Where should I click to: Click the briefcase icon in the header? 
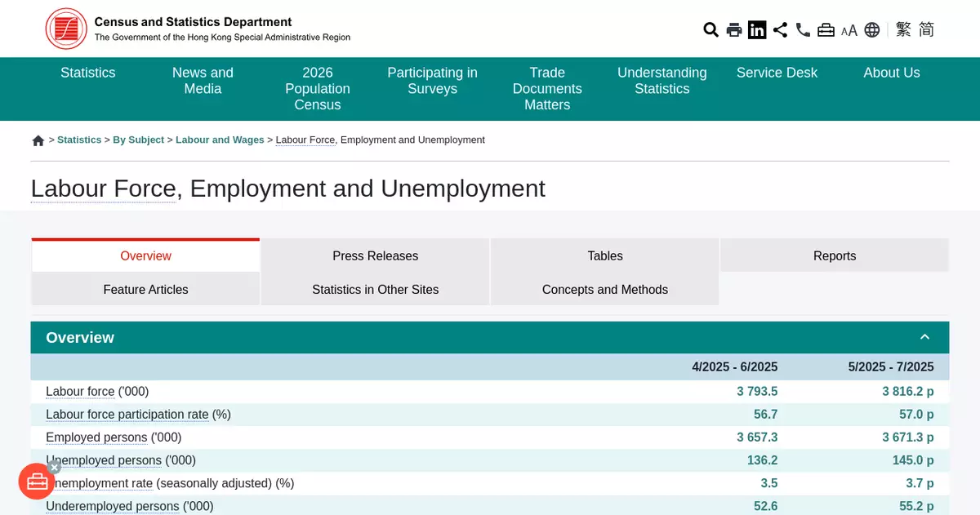click(x=826, y=30)
